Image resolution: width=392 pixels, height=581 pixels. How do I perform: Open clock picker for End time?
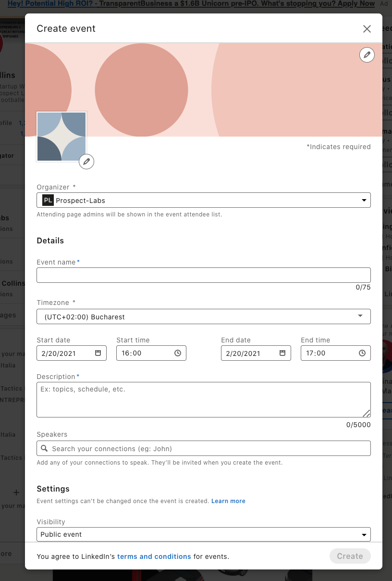pos(362,353)
